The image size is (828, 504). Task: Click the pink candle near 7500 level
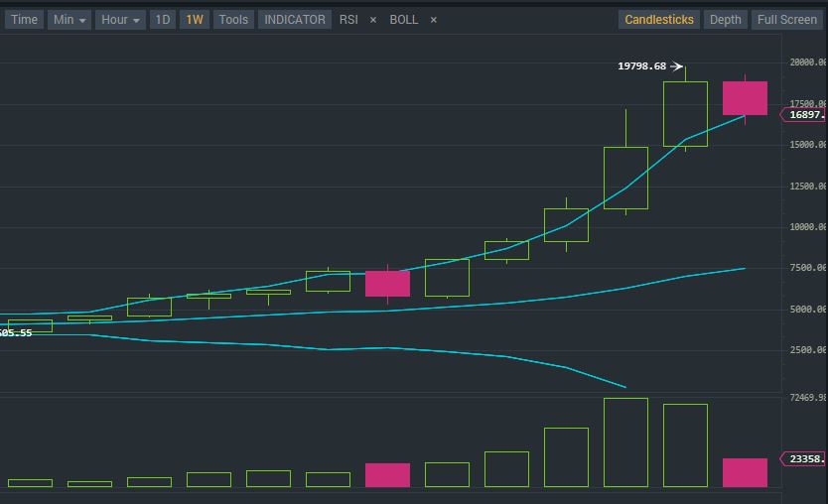(x=387, y=284)
